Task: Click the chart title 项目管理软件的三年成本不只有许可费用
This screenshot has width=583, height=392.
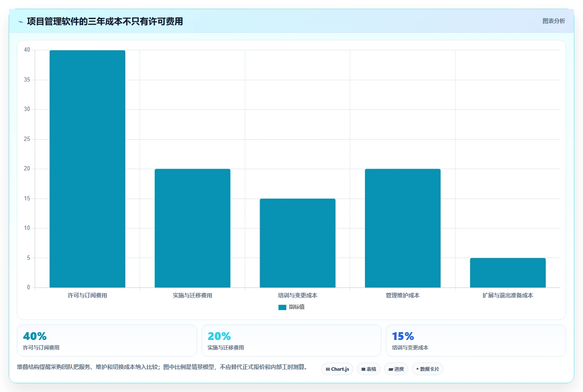Action: click(x=105, y=21)
